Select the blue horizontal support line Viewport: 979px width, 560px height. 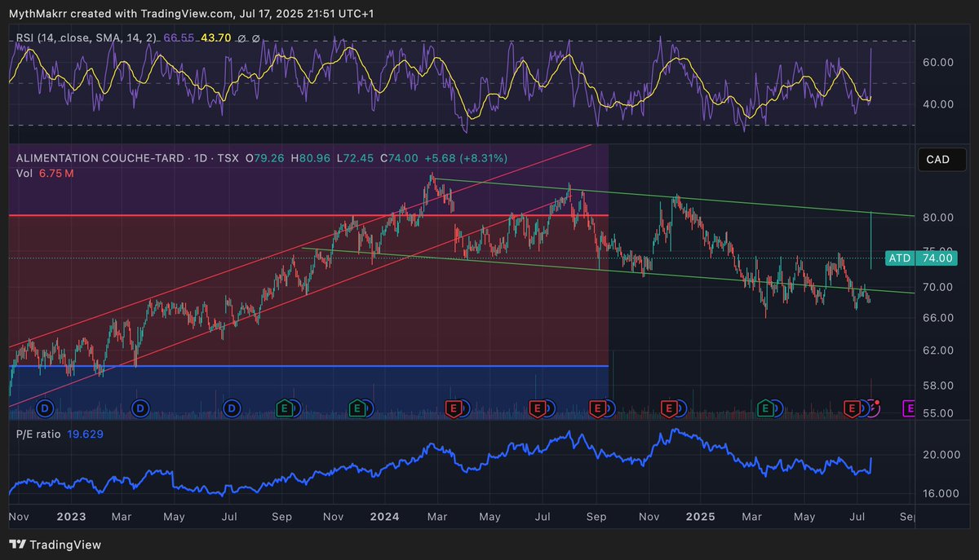(308, 366)
